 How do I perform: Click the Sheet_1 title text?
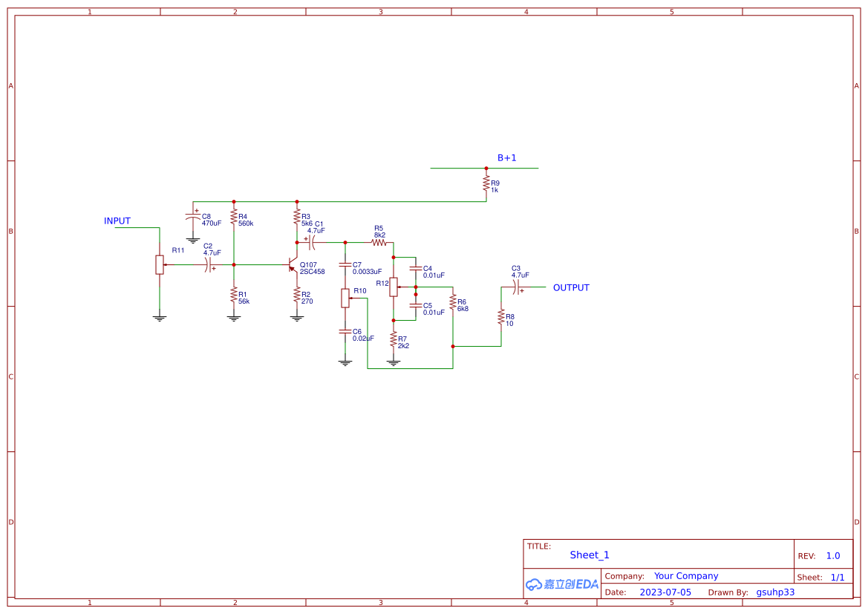click(x=589, y=555)
